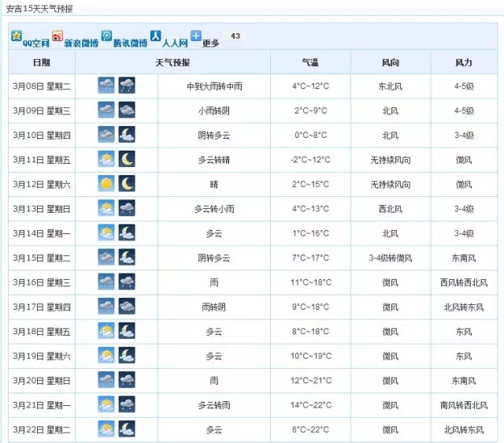The height and width of the screenshot is (443, 504).
Task: Select the wind cell 南风转西北风
Action: 464,405
